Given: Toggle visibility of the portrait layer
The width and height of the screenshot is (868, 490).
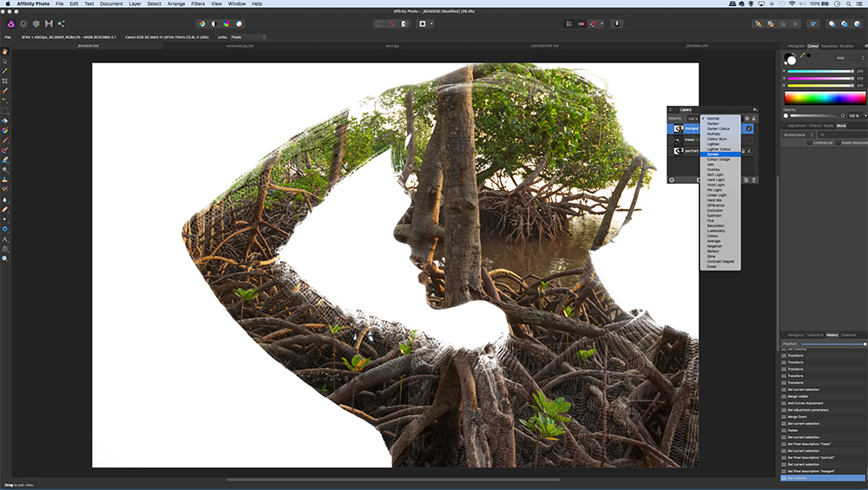Looking at the screenshot, I should pos(749,151).
